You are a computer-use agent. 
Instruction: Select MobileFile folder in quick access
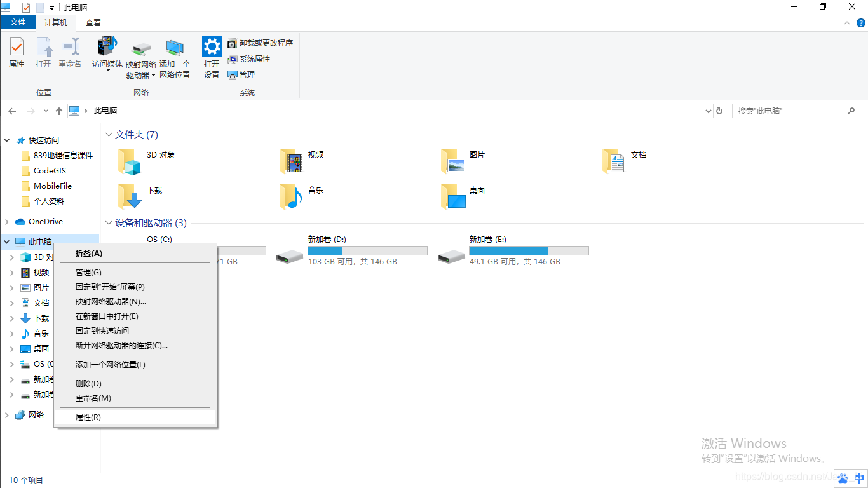pos(46,186)
